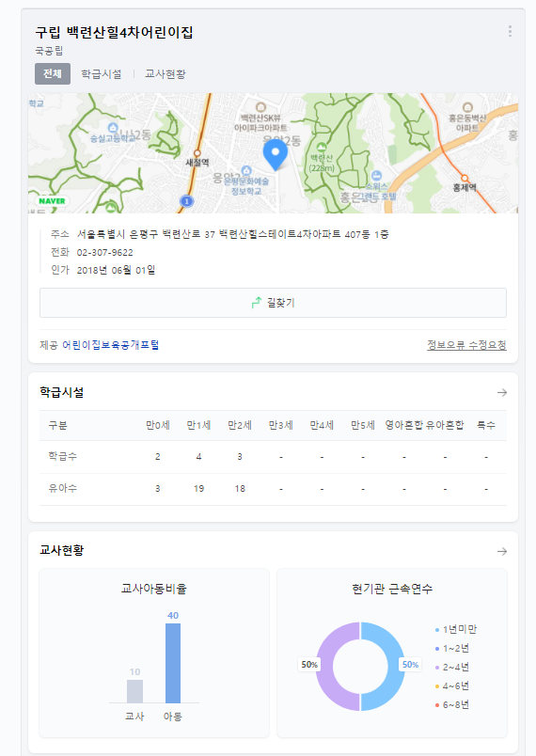Screen dimensions: 536x756
Task: Click the 현기관 근속연수 chart title
Action: pyautogui.click(x=392, y=589)
